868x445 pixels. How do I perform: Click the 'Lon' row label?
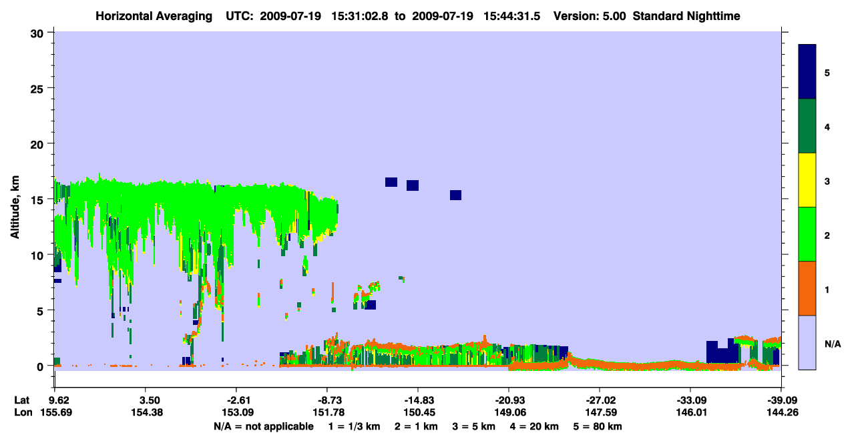(x=23, y=412)
